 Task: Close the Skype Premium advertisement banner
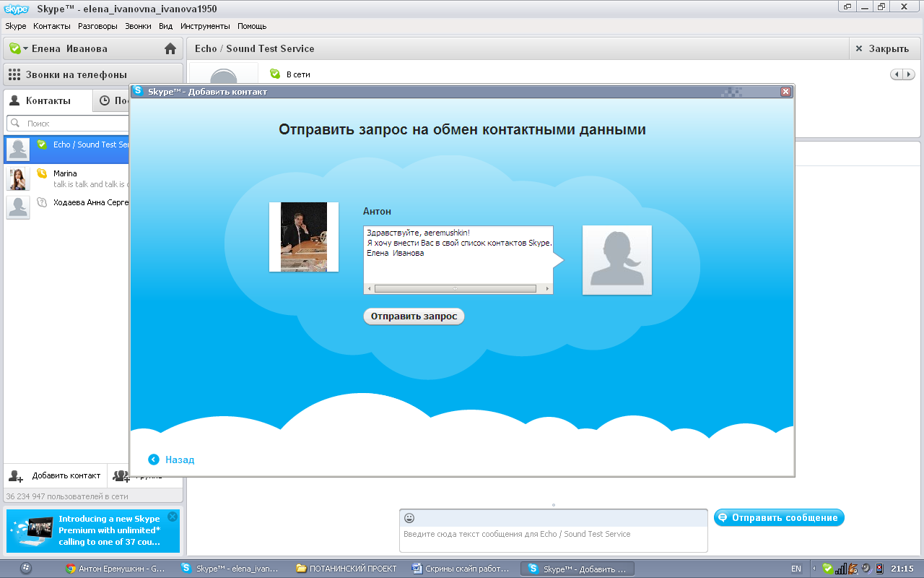tap(172, 517)
